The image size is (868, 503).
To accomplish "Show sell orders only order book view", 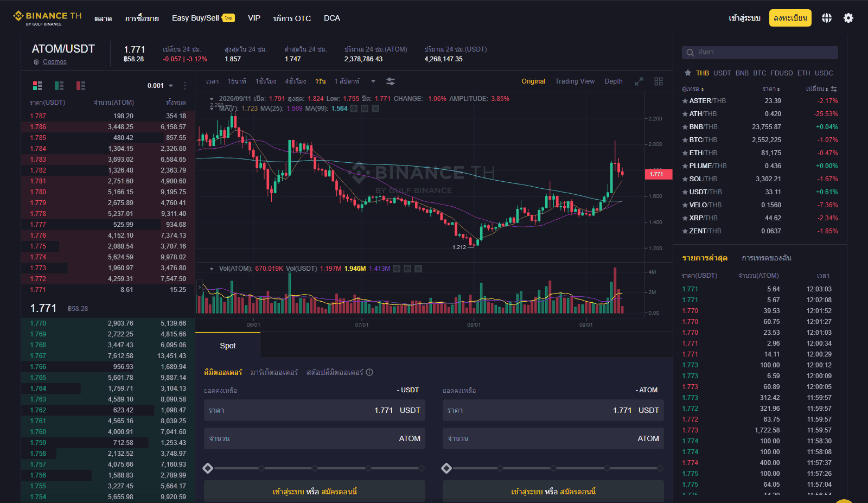I will coord(81,86).
